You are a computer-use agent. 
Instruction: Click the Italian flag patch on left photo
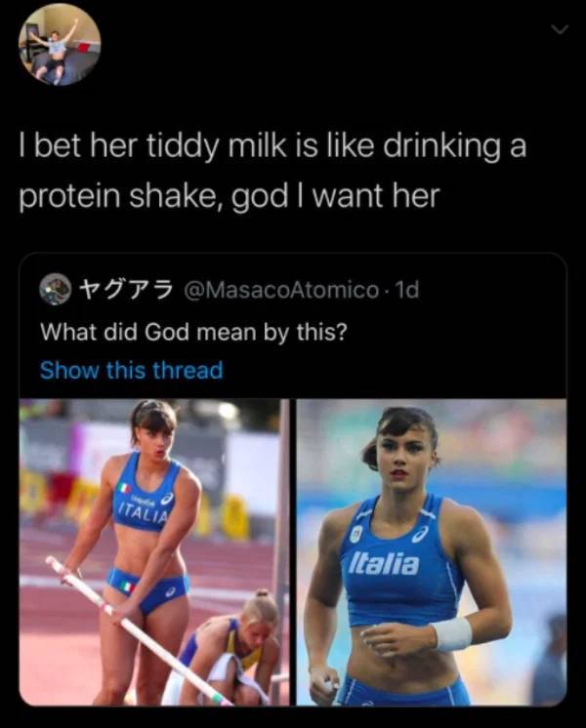coord(124,486)
